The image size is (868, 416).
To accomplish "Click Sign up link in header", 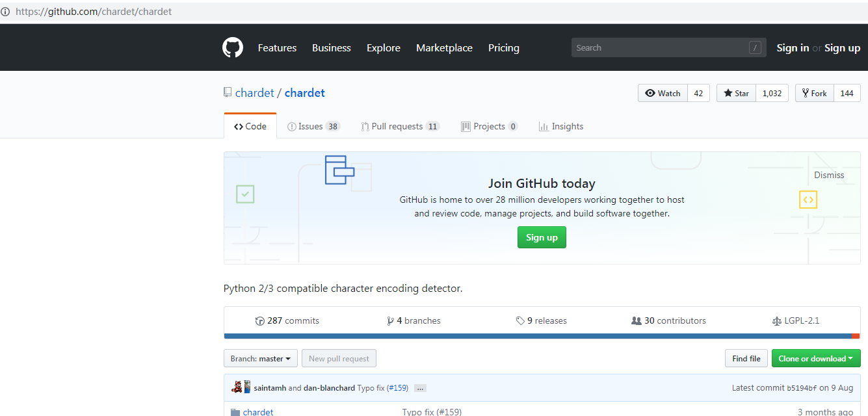I will [842, 47].
